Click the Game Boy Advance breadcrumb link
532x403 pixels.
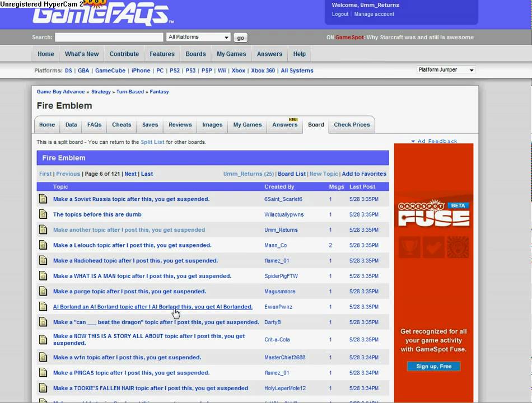point(60,92)
